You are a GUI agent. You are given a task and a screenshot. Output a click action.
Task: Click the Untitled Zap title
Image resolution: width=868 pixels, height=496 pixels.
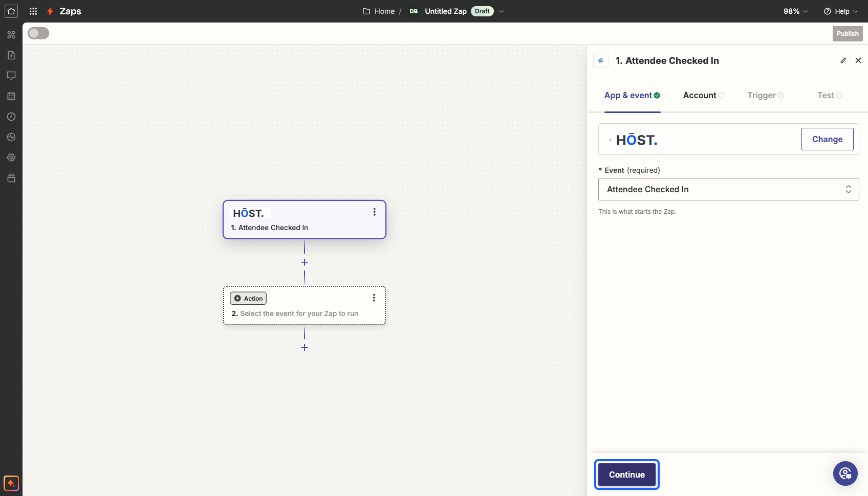pyautogui.click(x=446, y=11)
